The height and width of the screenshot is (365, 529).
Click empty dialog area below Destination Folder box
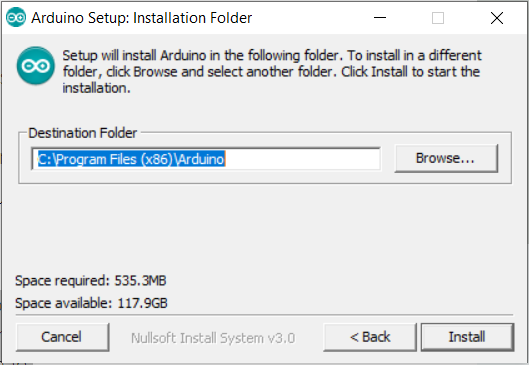pos(264,229)
